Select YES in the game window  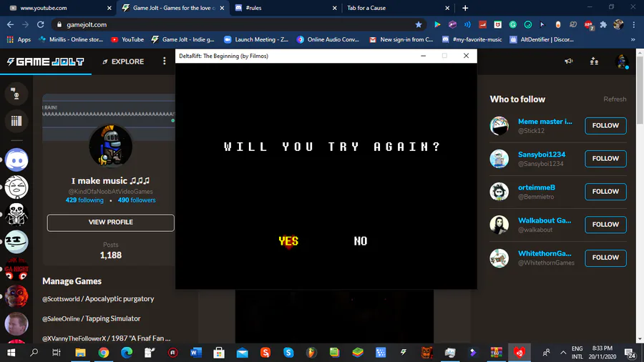[288, 241]
